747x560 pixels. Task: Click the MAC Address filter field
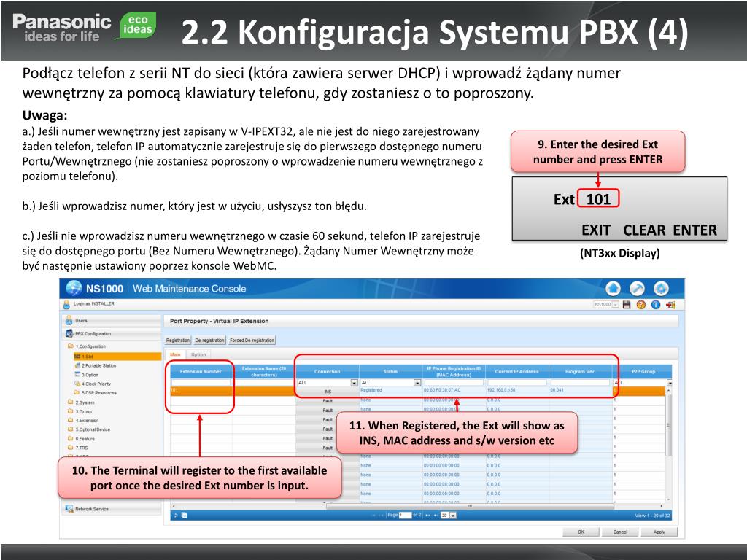(454, 382)
